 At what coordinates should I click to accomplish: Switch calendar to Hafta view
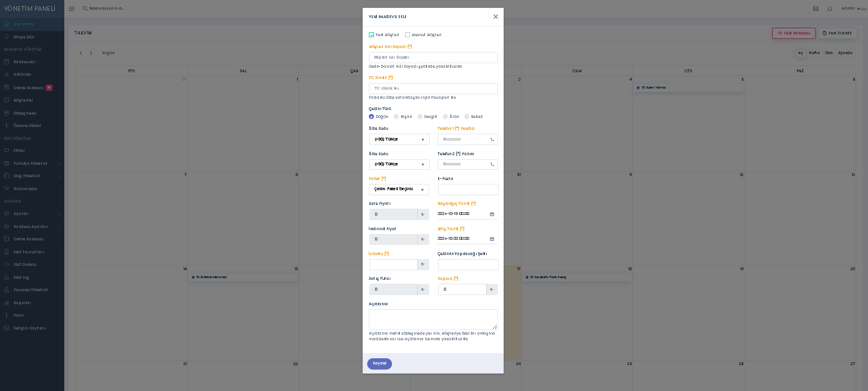point(814,53)
